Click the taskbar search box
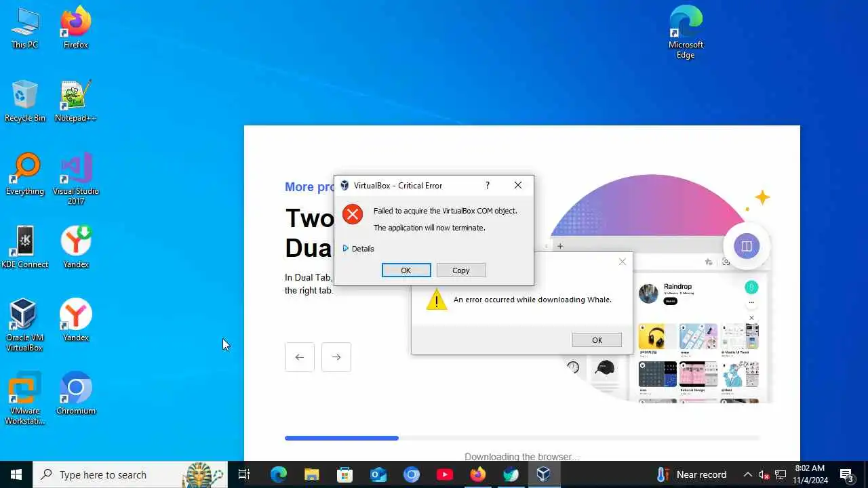The width and height of the screenshot is (868, 488). [130, 474]
